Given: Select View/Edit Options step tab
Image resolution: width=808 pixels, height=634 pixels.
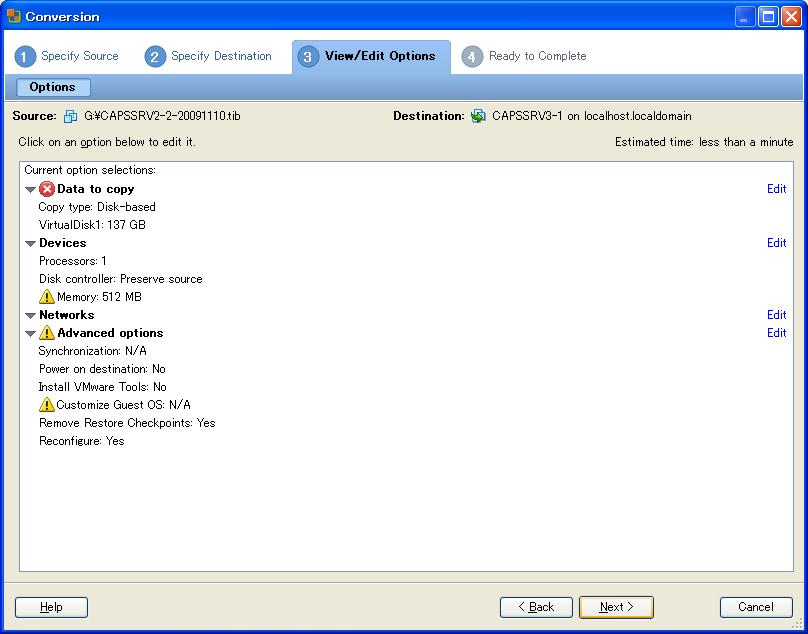Looking at the screenshot, I should click(x=371, y=57).
